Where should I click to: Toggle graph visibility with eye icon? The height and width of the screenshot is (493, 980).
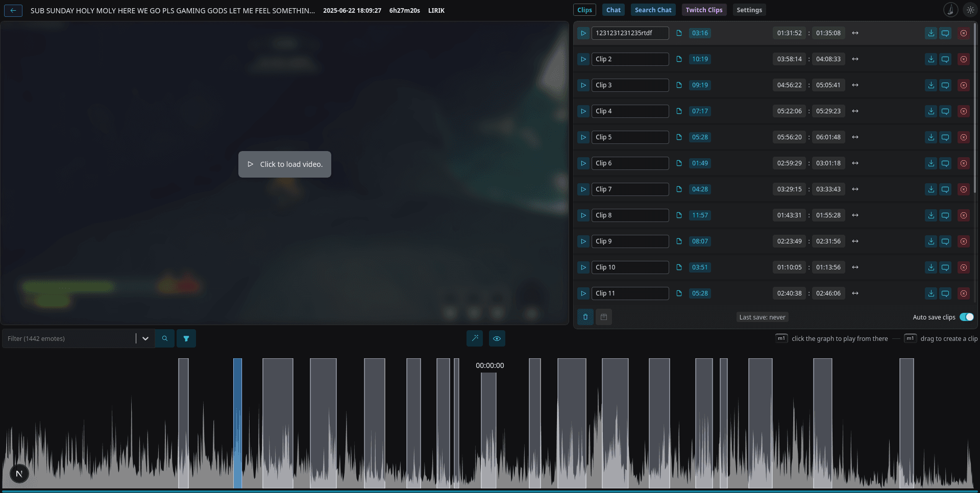click(497, 338)
